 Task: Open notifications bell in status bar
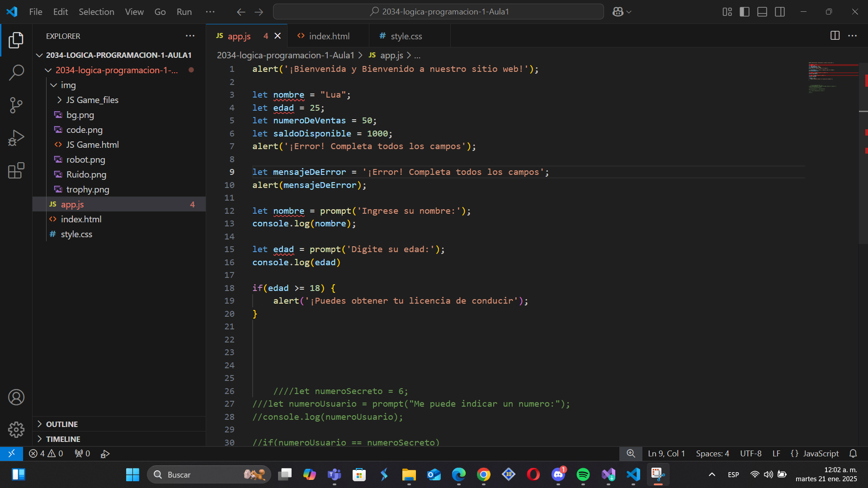853,453
